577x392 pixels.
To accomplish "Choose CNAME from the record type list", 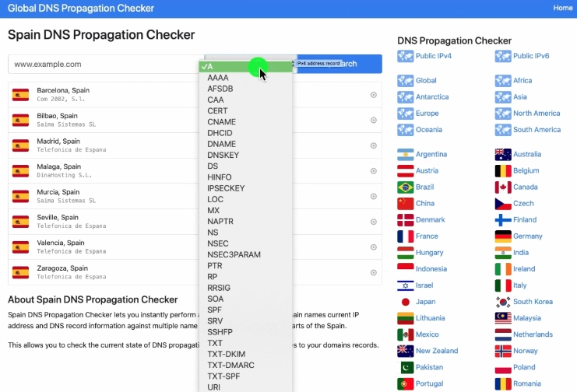I will click(x=245, y=121).
